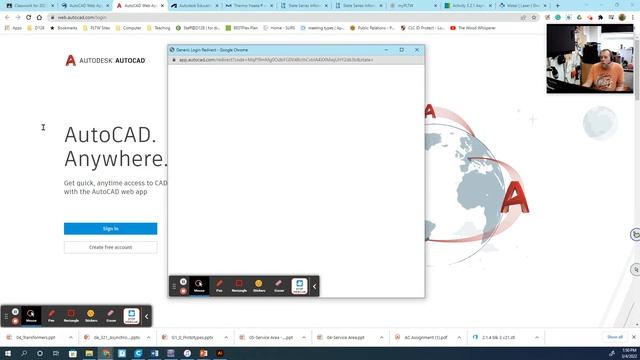This screenshot has width=640, height=360.
Task: Open PLTW Sites bookmark folder
Action: pos(96,28)
